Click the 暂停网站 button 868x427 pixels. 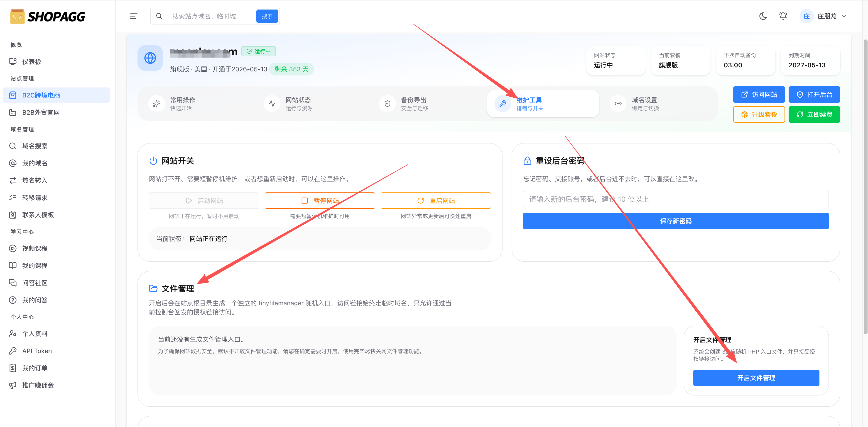(320, 201)
